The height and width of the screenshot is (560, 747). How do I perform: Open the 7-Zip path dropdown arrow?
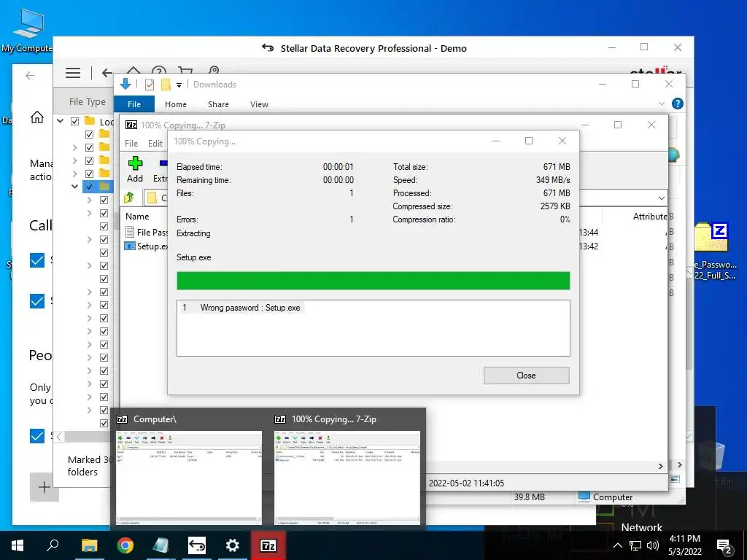coord(661,198)
